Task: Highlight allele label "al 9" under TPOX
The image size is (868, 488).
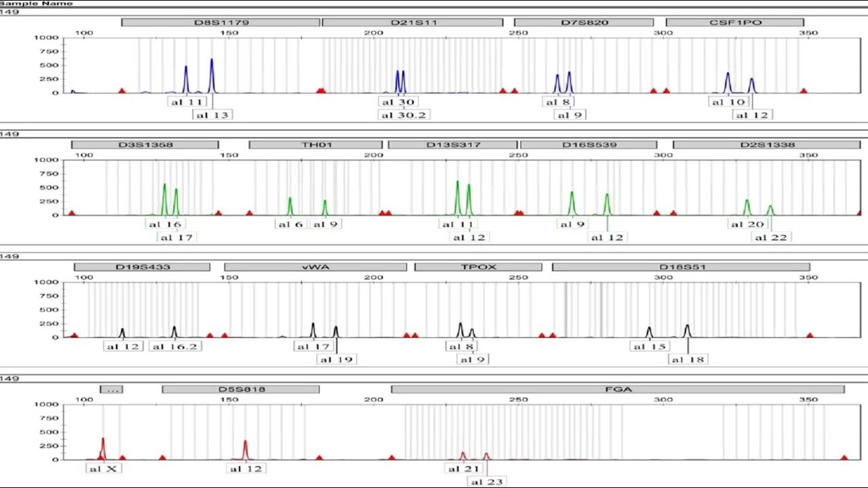Action: coord(473,359)
